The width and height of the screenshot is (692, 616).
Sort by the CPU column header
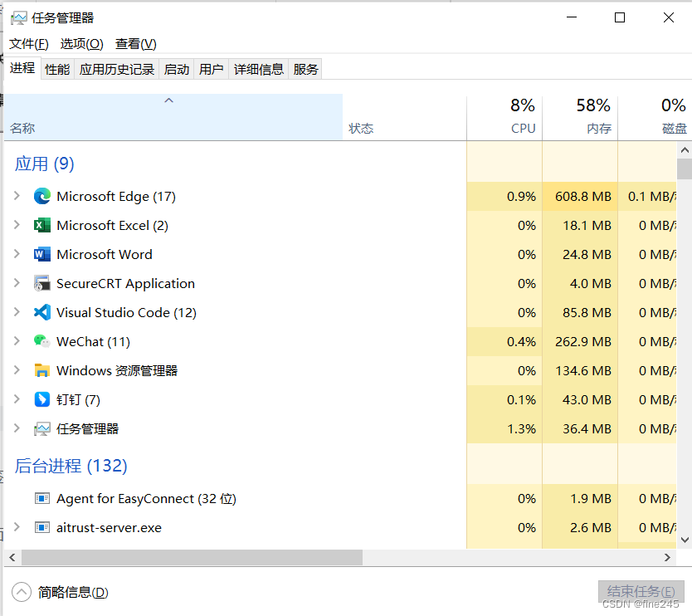pyautogui.click(x=504, y=117)
